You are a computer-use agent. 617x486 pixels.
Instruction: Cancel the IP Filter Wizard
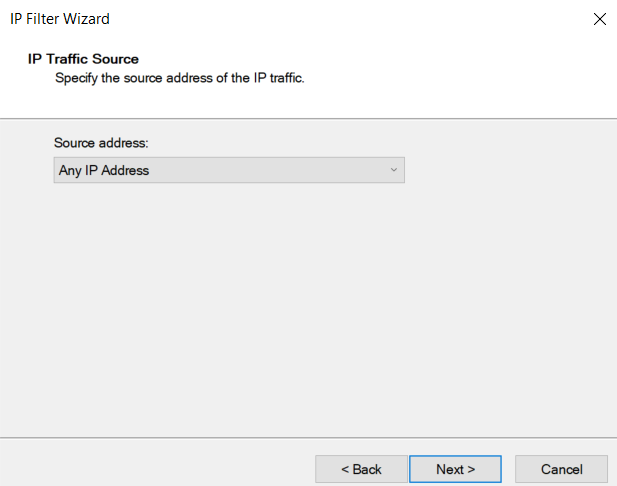561,469
